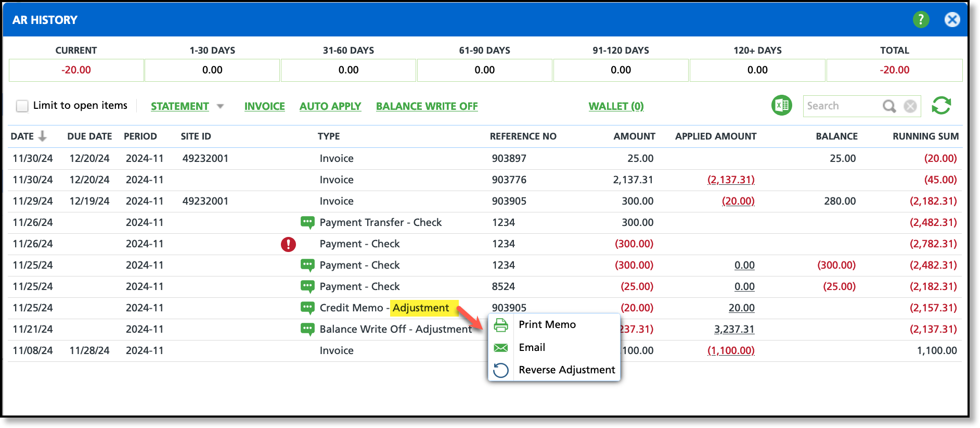Click the (300.00) balance value
This screenshot has height=428, width=980.
[836, 265]
